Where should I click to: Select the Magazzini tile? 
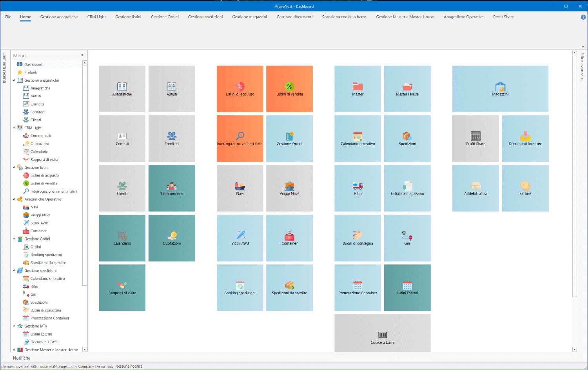(500, 89)
